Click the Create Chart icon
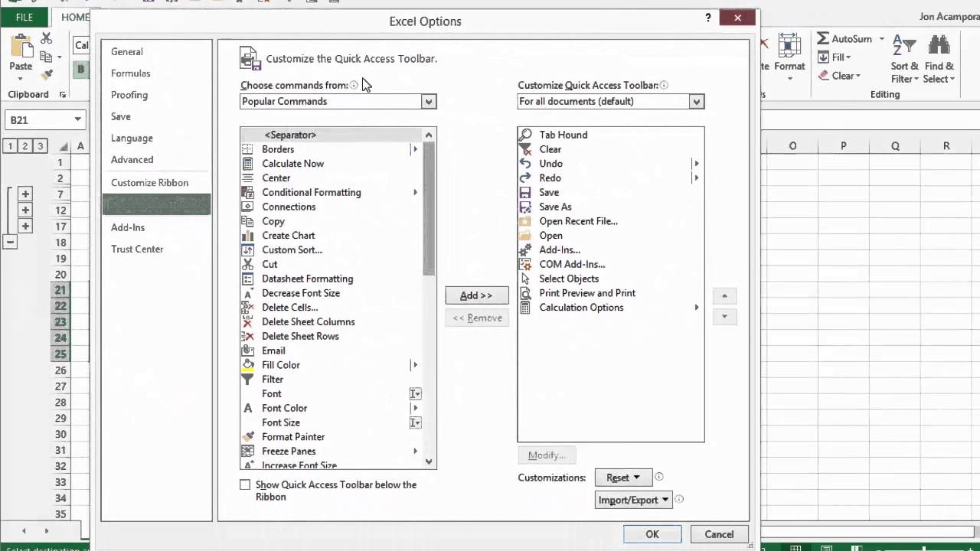Image resolution: width=980 pixels, height=551 pixels. (247, 236)
